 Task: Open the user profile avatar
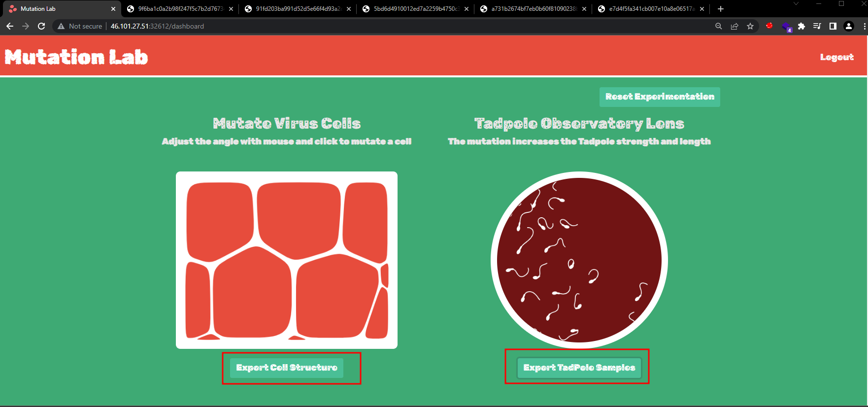(x=849, y=26)
